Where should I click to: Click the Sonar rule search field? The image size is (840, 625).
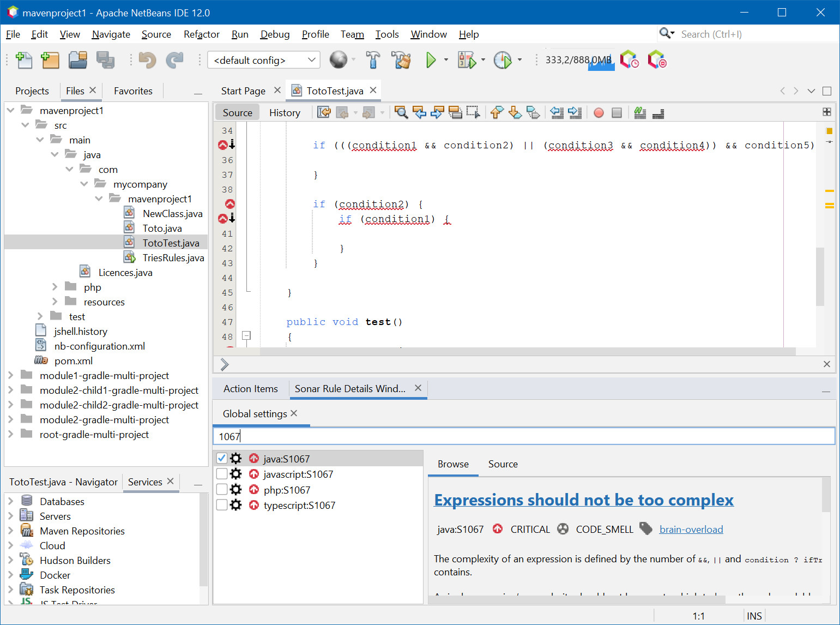[523, 436]
